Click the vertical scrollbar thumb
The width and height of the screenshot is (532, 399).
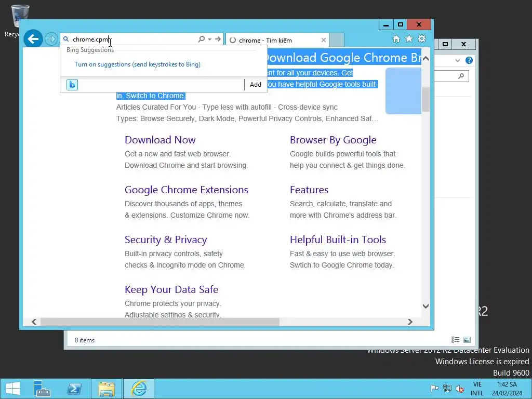click(426, 99)
